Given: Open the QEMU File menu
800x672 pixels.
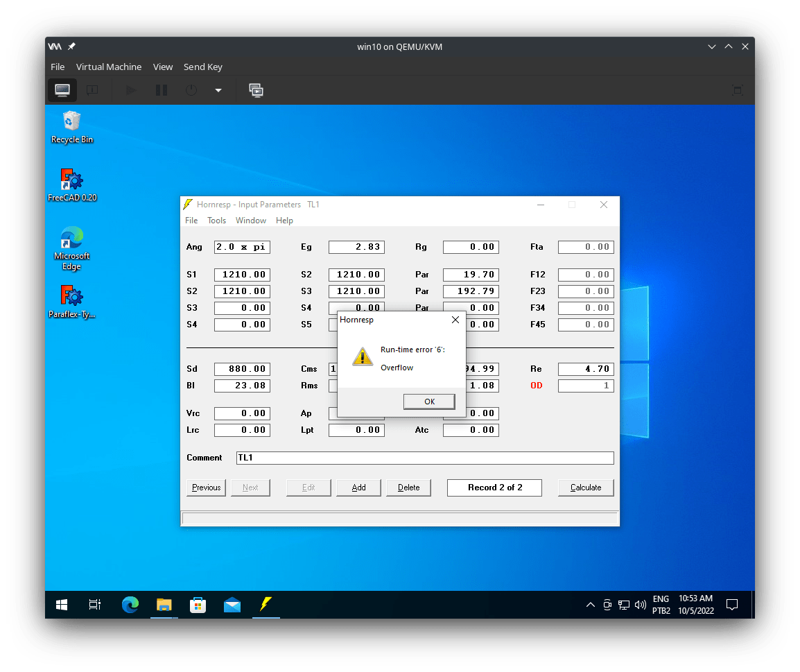Looking at the screenshot, I should pos(58,67).
